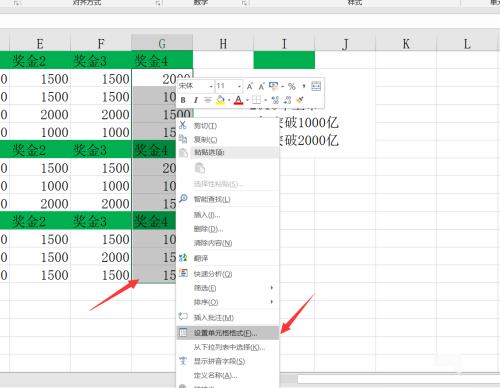Click the format painter brush icon

click(x=300, y=100)
